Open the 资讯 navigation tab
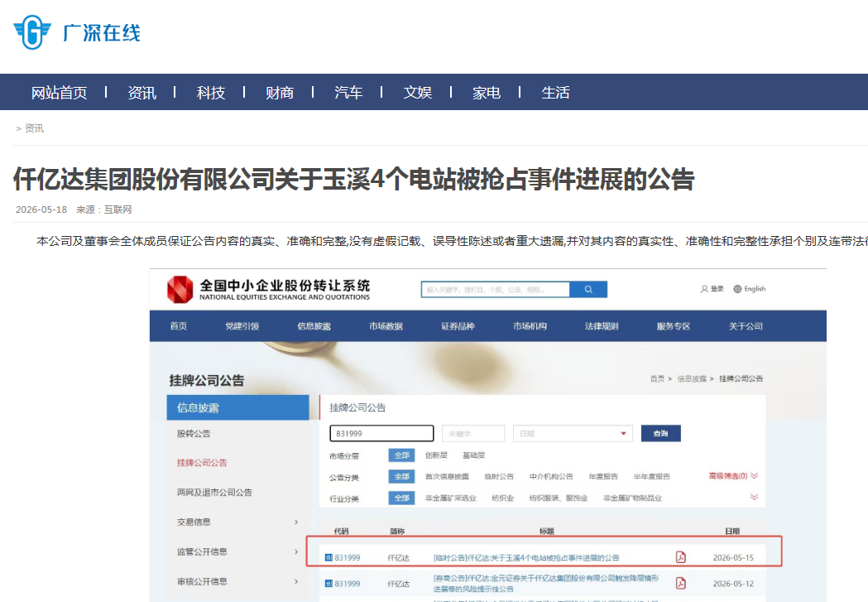 141,93
